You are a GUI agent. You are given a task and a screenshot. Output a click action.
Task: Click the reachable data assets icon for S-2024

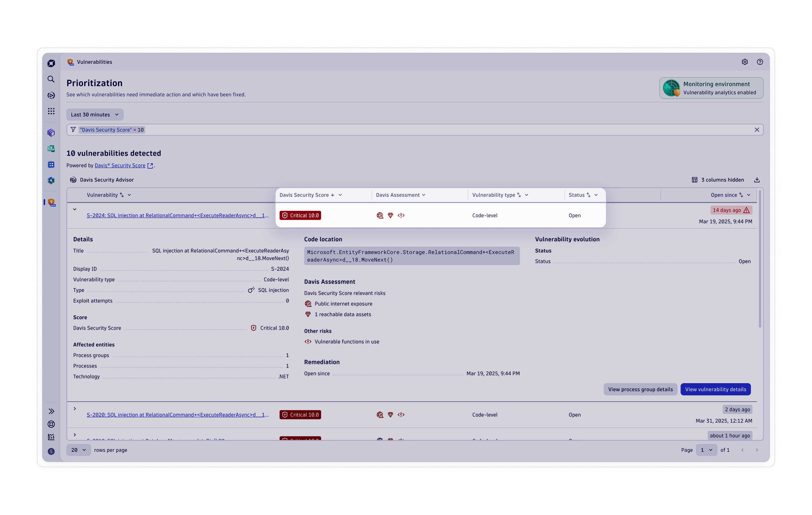point(391,215)
